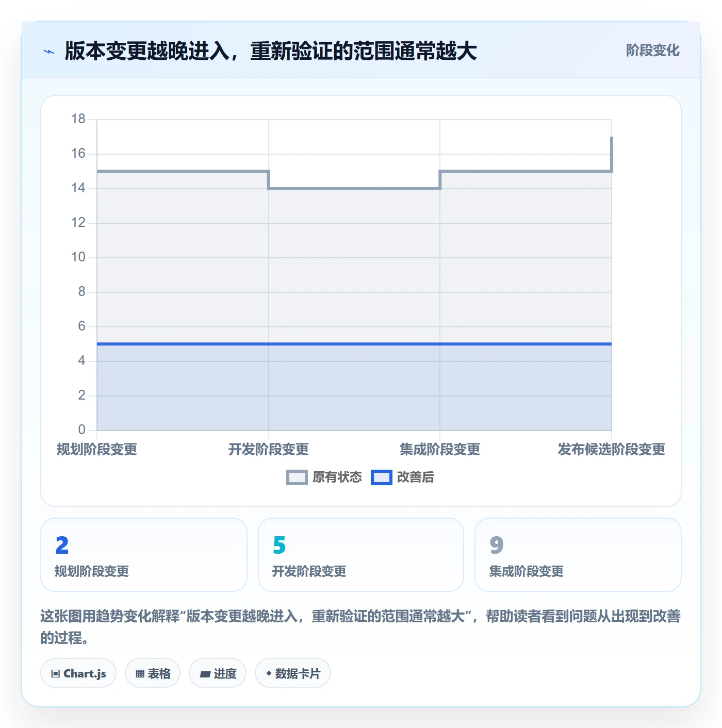722x728 pixels.
Task: Click the lightning icon beside the title
Action: [49, 52]
